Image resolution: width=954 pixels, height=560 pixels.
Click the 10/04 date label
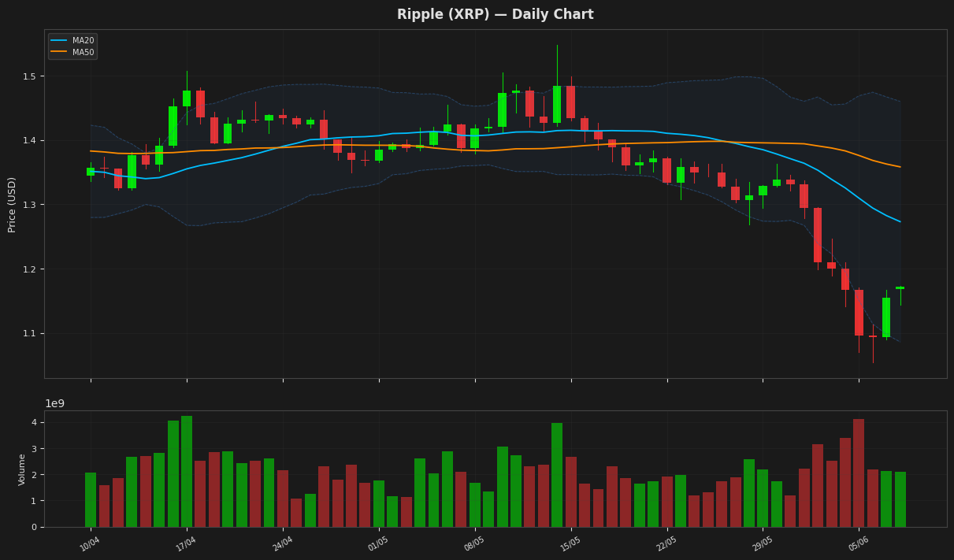click(90, 543)
